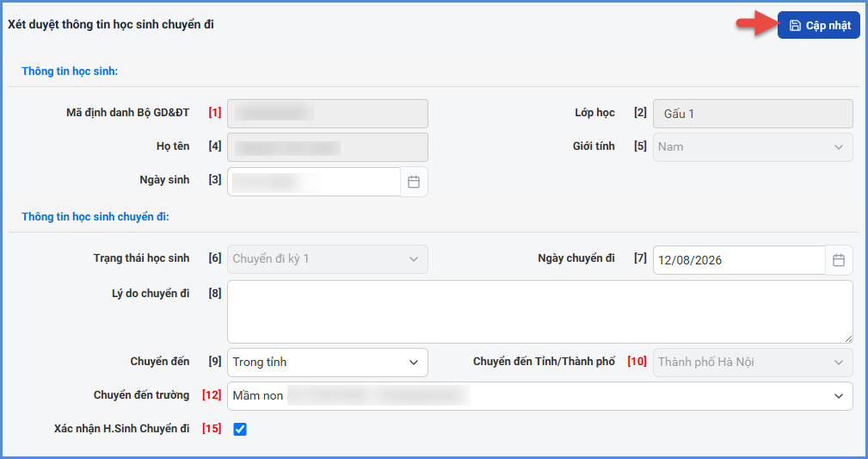Focus the Ngày sinh date field
The image size is (868, 459).
point(314,182)
